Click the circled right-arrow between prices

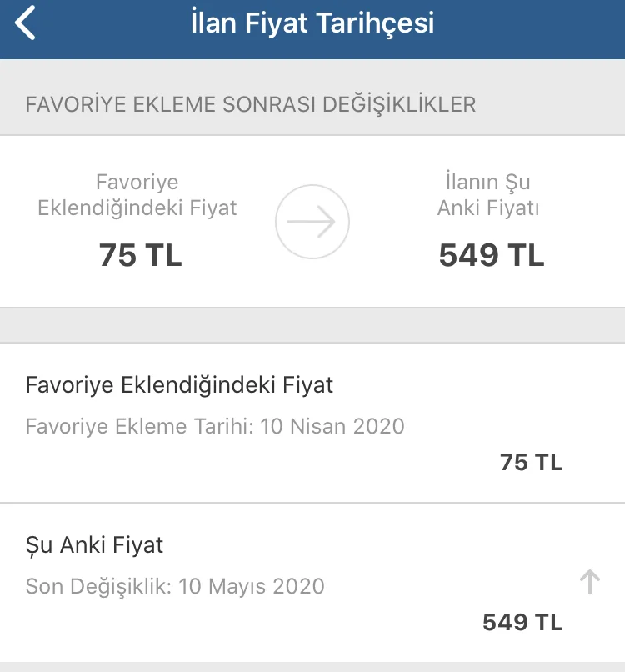pos(312,222)
